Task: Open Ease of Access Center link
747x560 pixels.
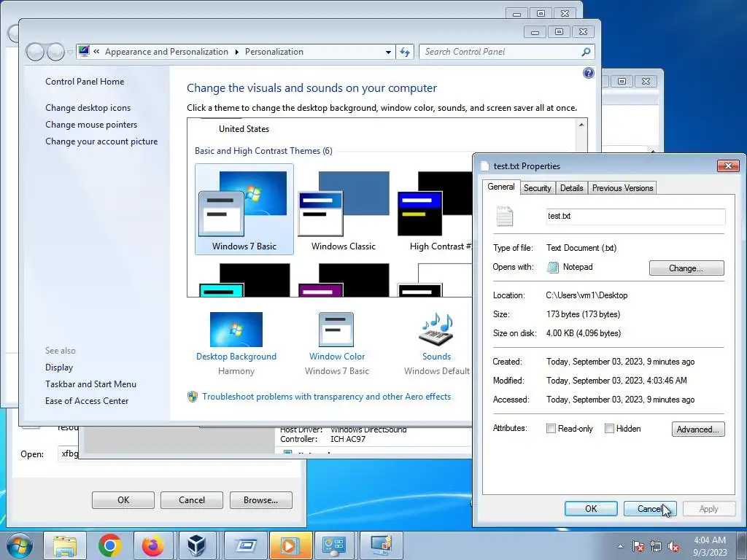Action: pyautogui.click(x=87, y=401)
